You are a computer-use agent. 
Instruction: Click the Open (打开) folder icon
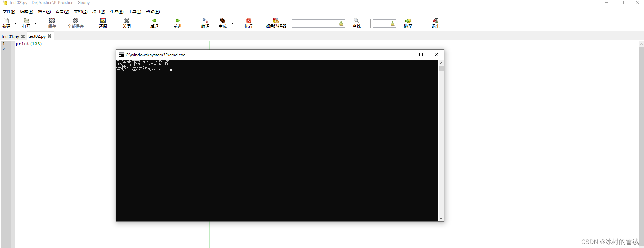click(x=26, y=21)
